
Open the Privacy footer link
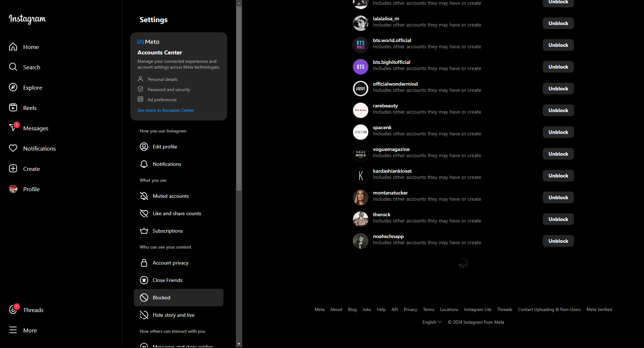pyautogui.click(x=410, y=310)
